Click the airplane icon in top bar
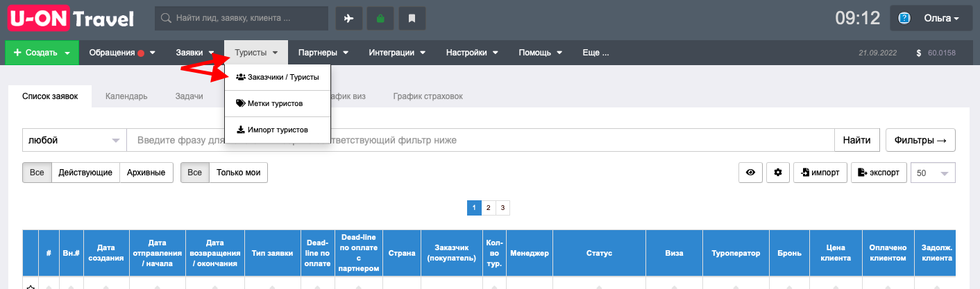 coord(348,19)
